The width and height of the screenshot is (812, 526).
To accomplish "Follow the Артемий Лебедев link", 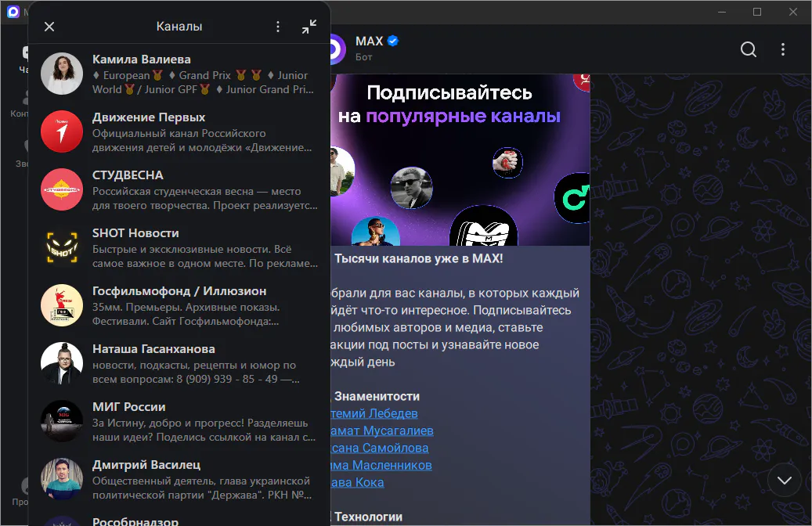I will point(374,413).
